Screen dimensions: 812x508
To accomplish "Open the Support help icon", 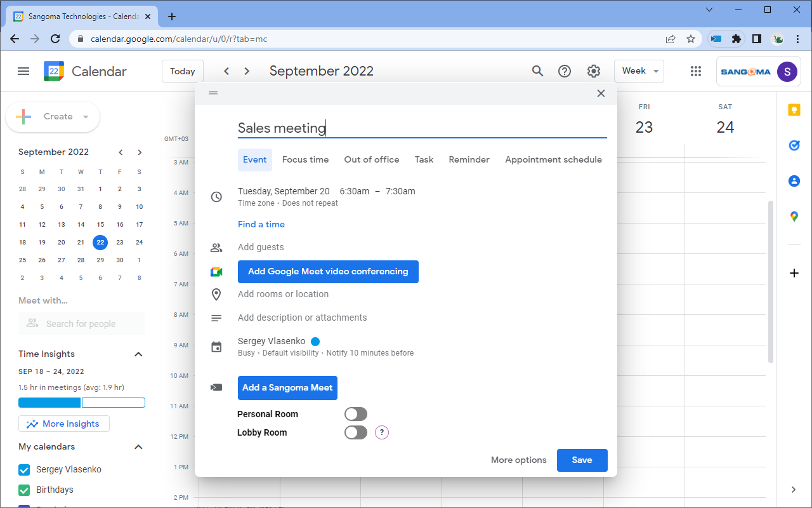I will click(x=565, y=71).
